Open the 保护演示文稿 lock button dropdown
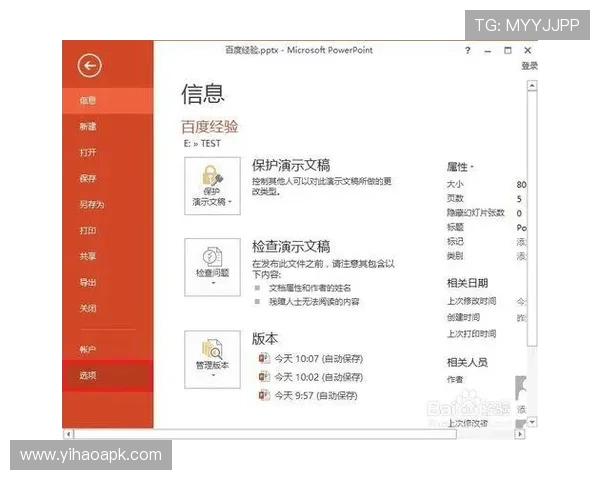This screenshot has width=600, height=480. [212, 186]
